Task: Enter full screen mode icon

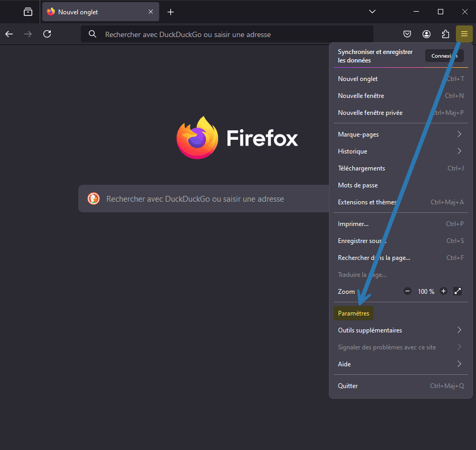Action: tap(457, 291)
